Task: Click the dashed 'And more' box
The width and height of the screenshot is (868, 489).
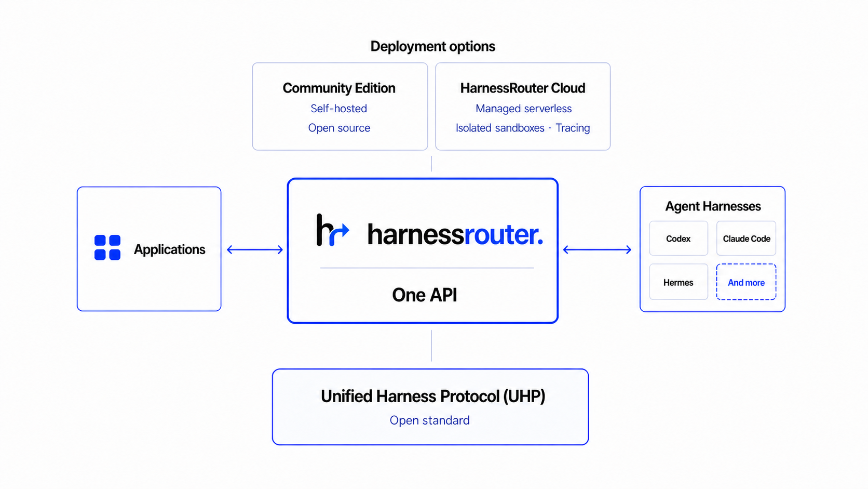Action: coord(747,282)
